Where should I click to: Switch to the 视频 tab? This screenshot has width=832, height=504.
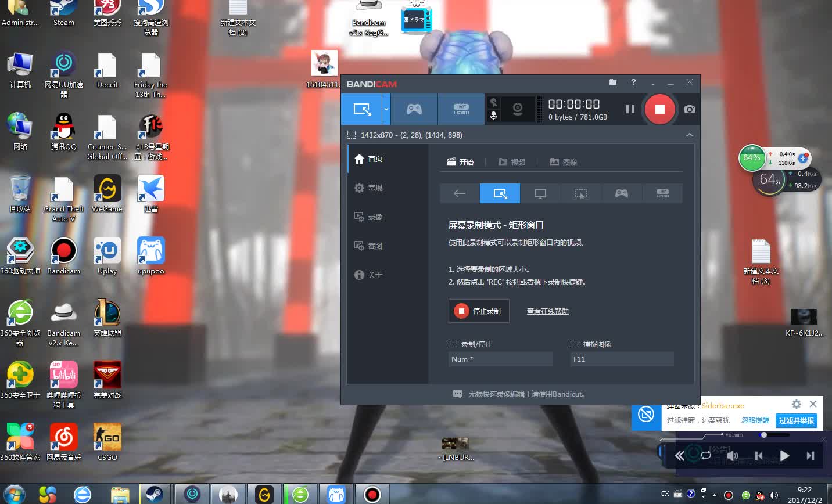pyautogui.click(x=512, y=162)
